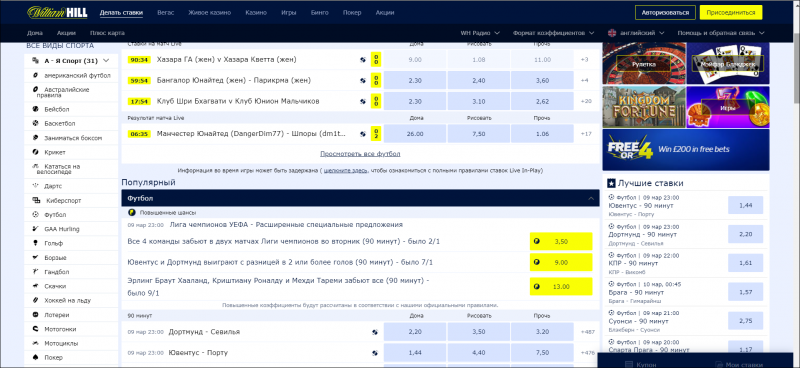Click the poker spade icon in sidebar
Screen dimensions: 800x368
(35, 357)
